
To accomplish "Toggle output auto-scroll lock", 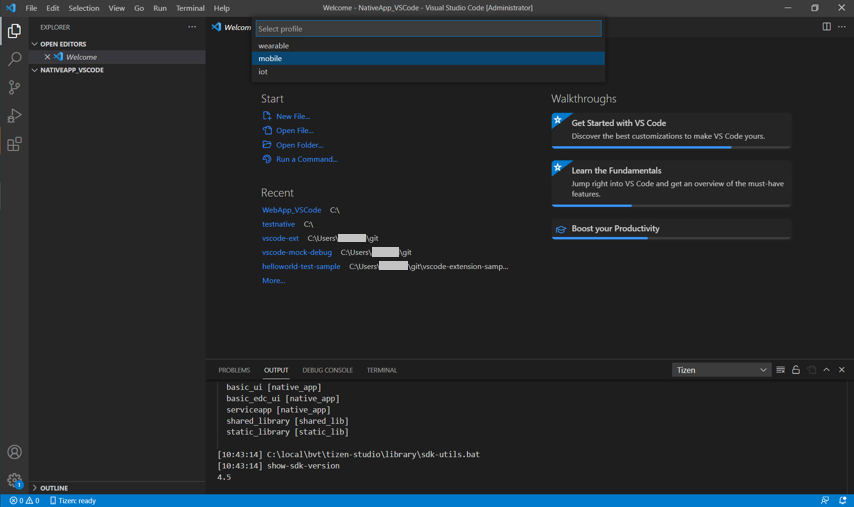I will tap(796, 370).
